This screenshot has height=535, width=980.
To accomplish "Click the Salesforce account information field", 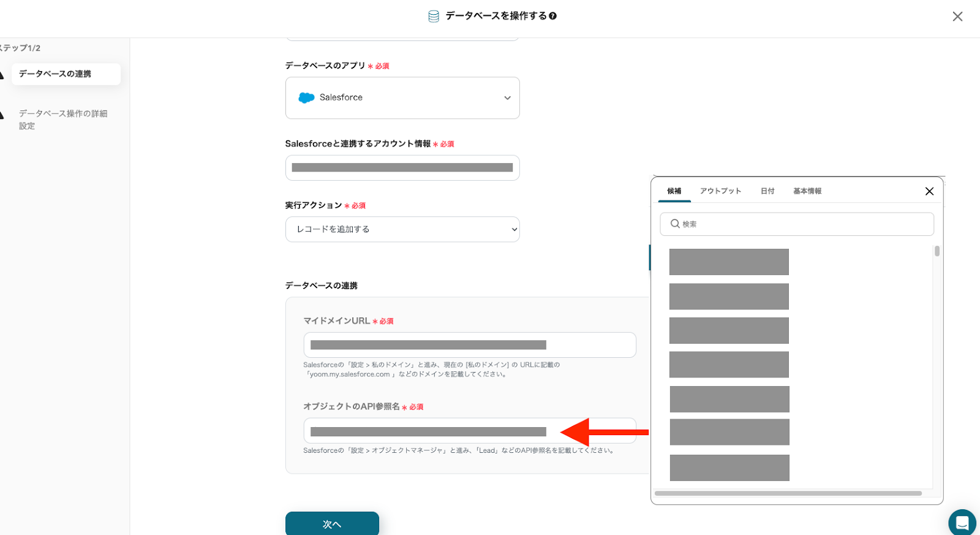I will pyautogui.click(x=402, y=168).
